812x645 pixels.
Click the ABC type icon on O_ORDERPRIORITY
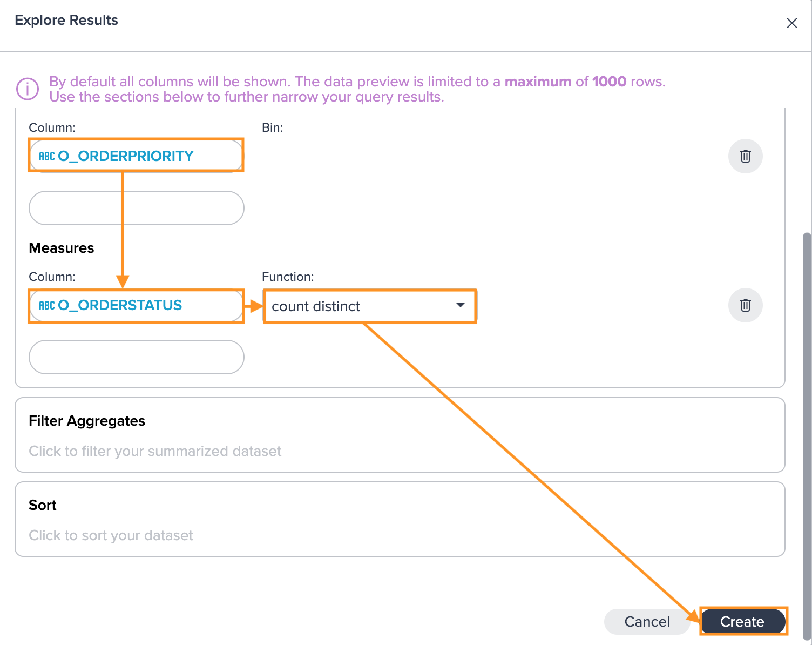[47, 157]
